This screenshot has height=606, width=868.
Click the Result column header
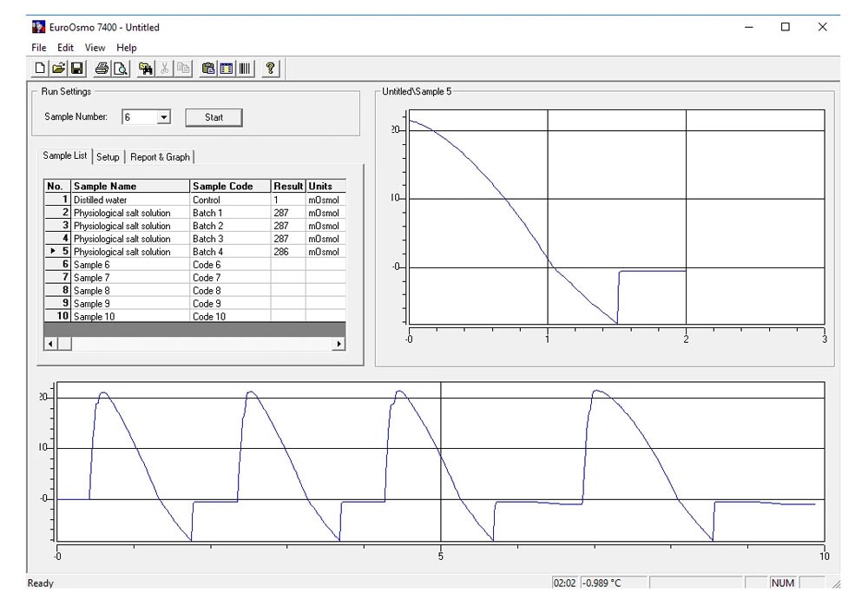(x=288, y=186)
